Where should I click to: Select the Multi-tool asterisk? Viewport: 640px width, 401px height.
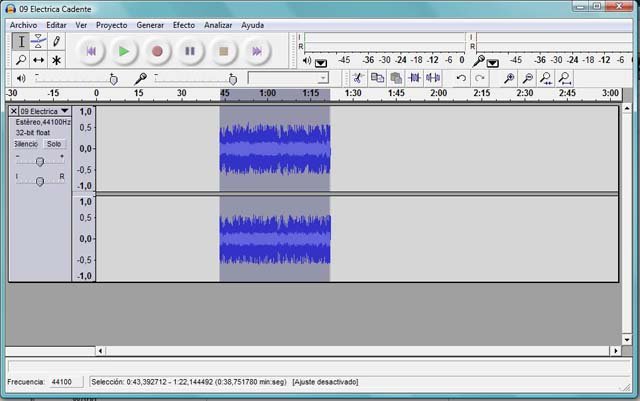click(56, 60)
